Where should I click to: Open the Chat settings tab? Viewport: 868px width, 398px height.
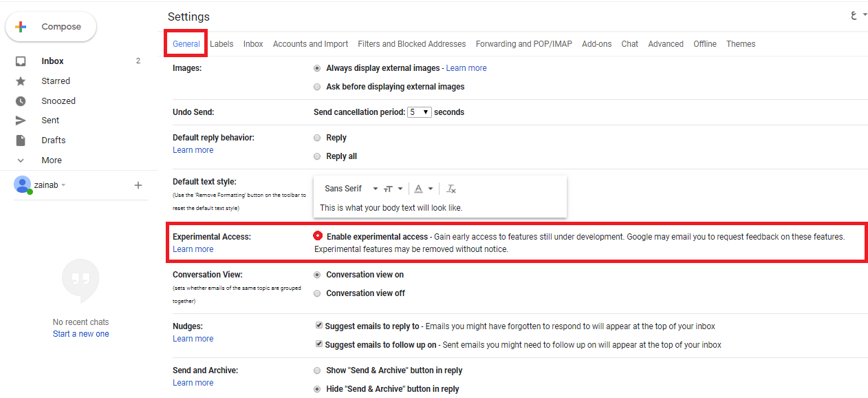[630, 44]
